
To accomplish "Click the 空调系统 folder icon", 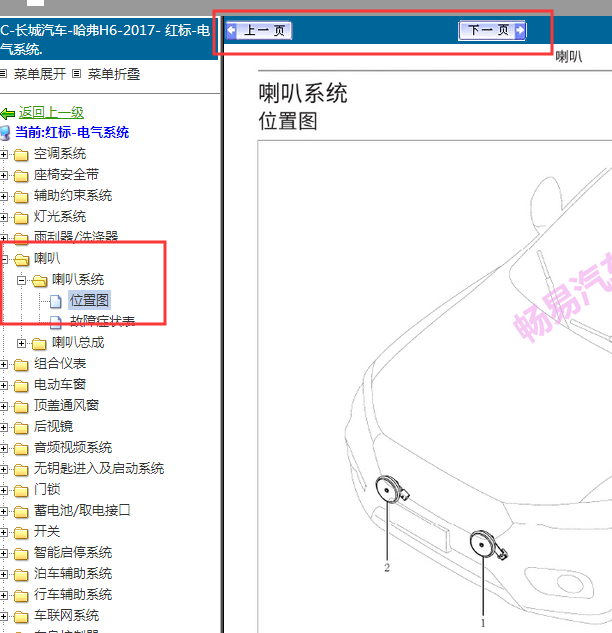I will [21, 155].
